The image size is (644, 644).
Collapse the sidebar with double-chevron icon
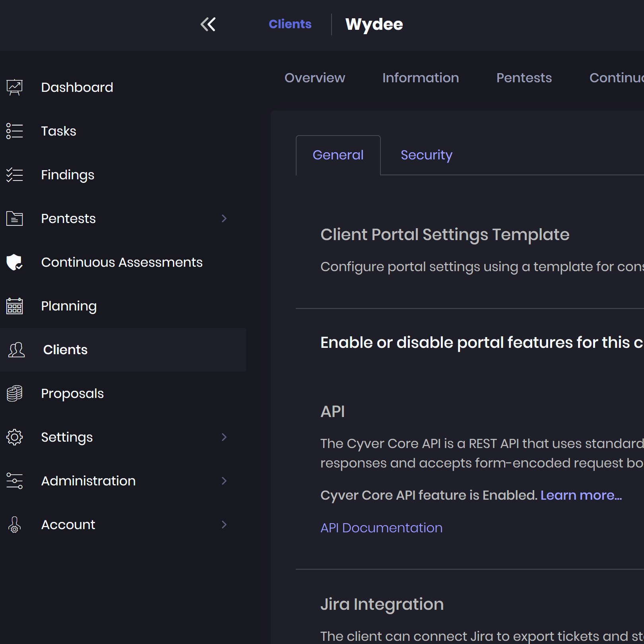(x=208, y=24)
